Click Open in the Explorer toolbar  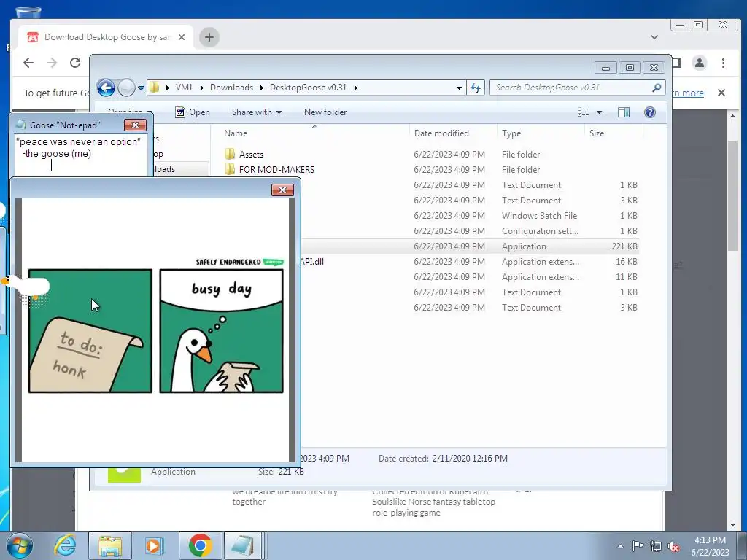tap(193, 112)
